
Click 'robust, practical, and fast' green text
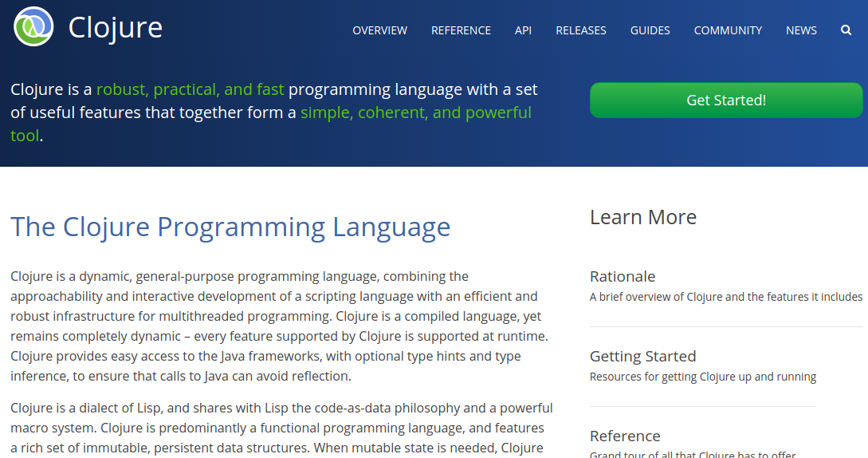190,89
